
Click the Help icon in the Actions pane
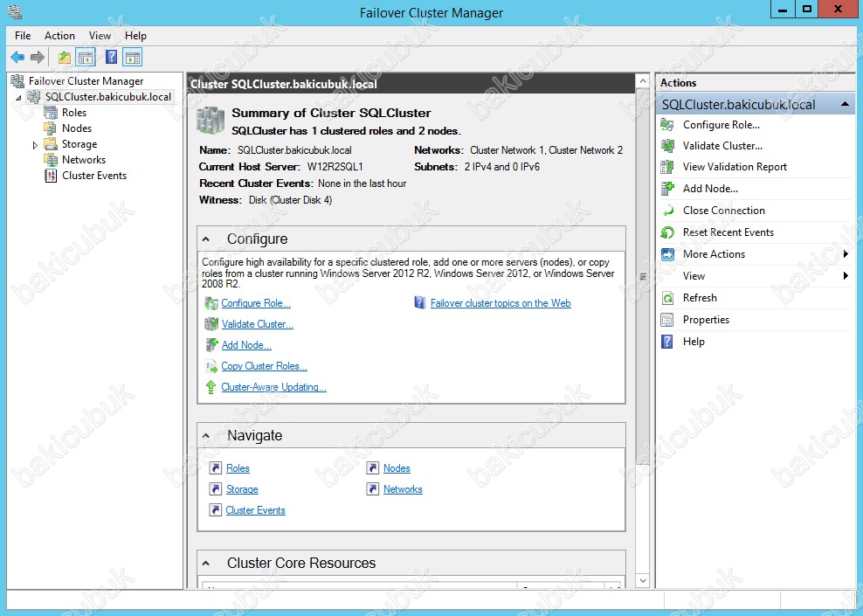tap(667, 342)
